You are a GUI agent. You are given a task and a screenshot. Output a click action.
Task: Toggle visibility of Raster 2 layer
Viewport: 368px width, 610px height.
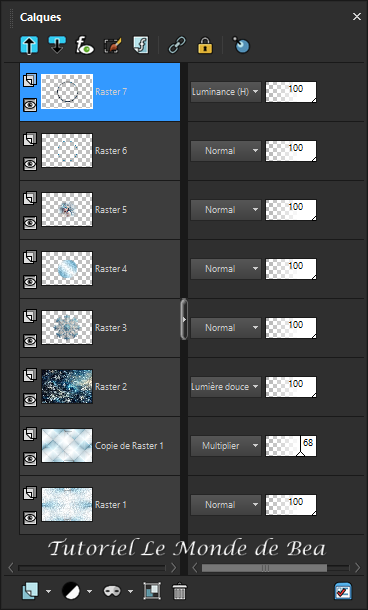click(30, 400)
